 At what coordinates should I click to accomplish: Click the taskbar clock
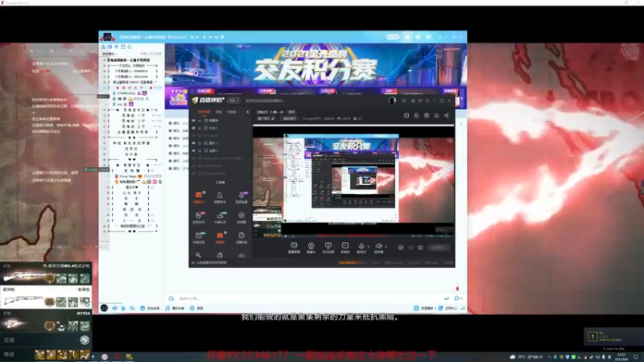pyautogui.click(x=621, y=356)
